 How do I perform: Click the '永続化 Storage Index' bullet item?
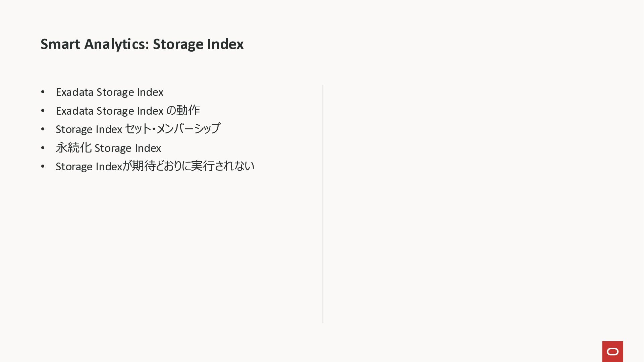(108, 148)
